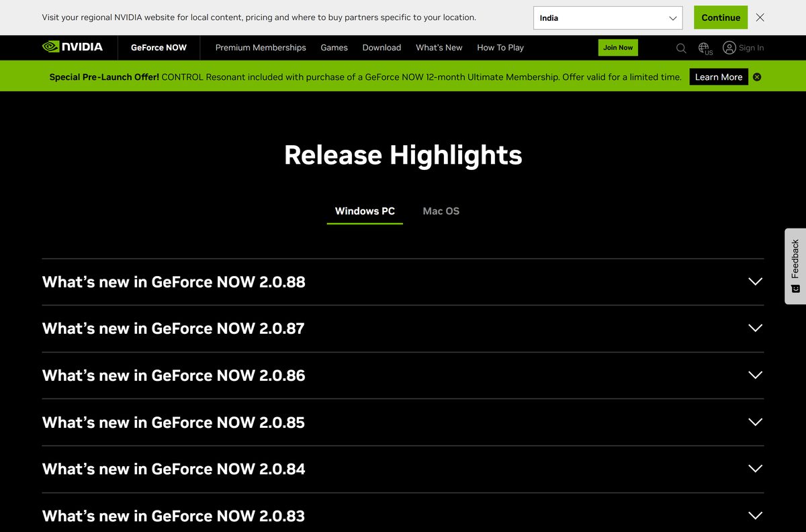Expand What's new in GeForce NOW 2.0.85
Image resolution: width=806 pixels, height=532 pixels.
coord(403,423)
